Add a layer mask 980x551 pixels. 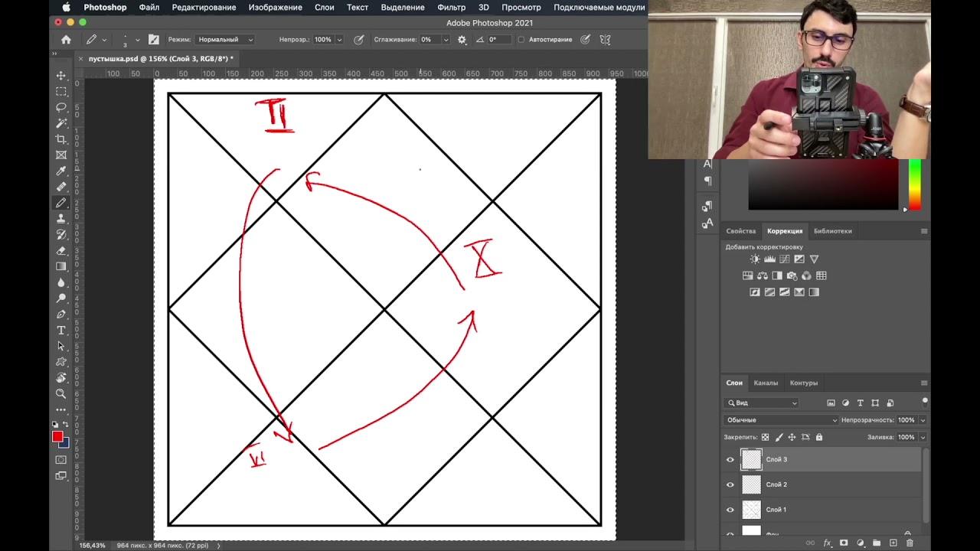844,543
